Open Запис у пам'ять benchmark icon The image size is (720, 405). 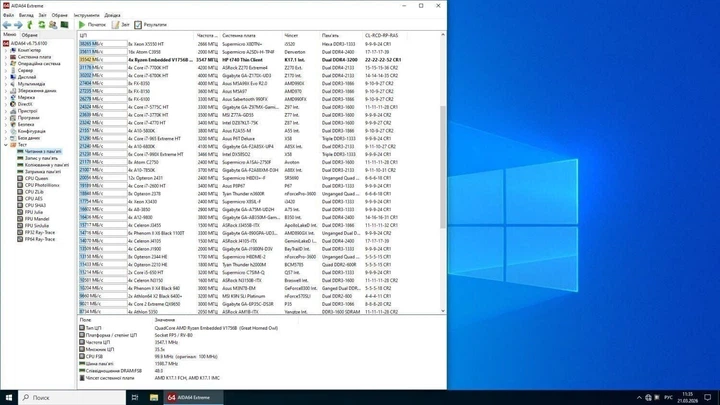click(20, 158)
